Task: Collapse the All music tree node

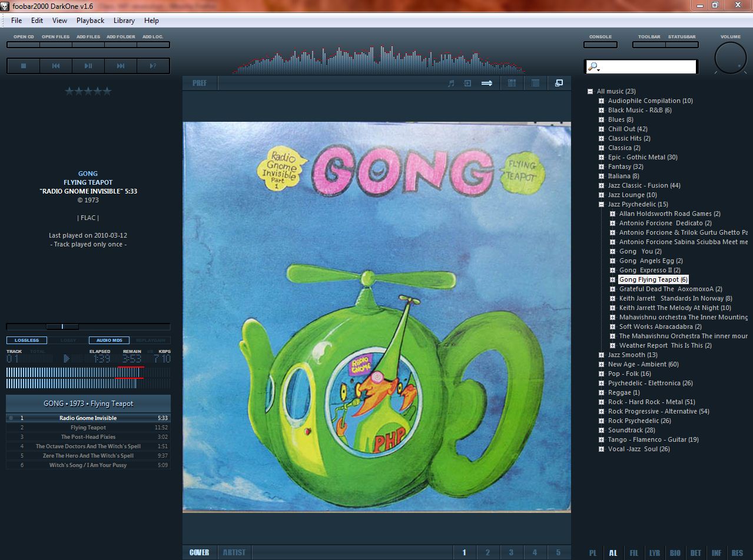Action: click(x=590, y=91)
